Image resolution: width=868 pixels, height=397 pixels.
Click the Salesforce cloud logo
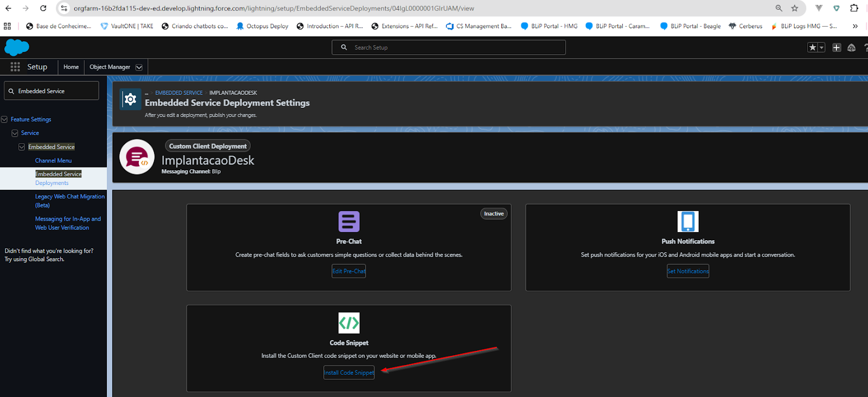point(17,48)
